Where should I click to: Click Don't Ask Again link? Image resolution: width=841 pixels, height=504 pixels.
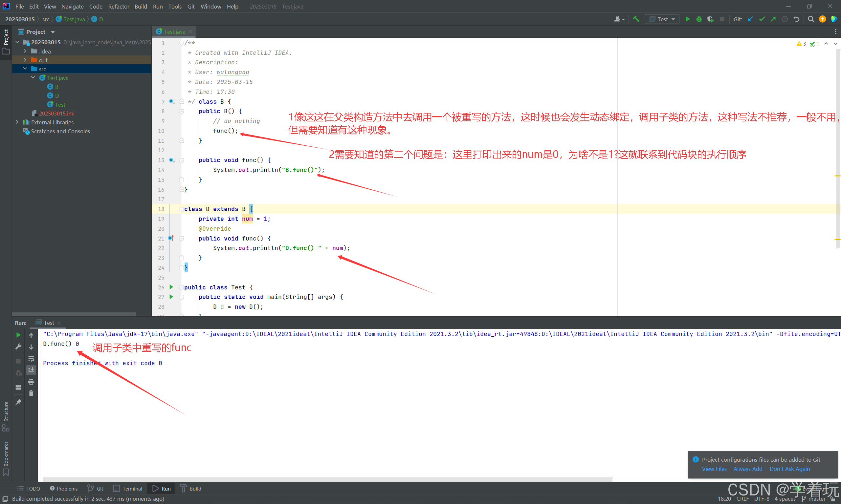coord(789,469)
